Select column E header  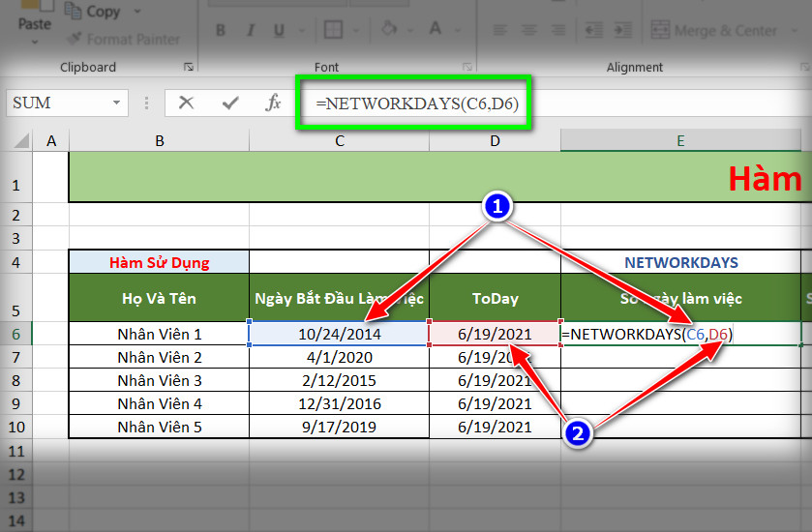tap(680, 141)
